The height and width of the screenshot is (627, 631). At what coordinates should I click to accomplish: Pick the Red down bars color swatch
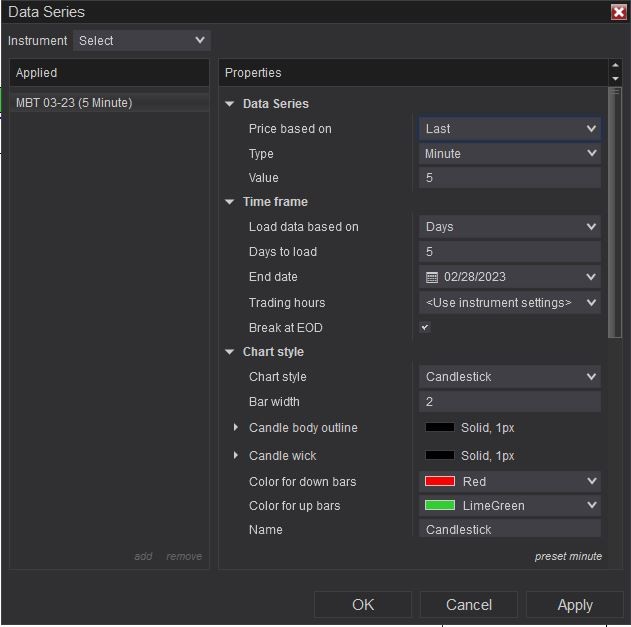tap(440, 482)
